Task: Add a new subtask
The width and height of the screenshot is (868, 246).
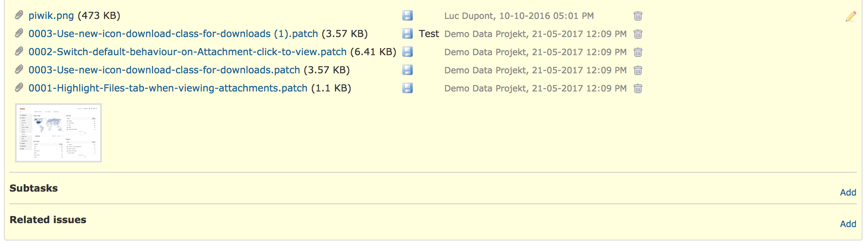Action: pyautogui.click(x=848, y=192)
